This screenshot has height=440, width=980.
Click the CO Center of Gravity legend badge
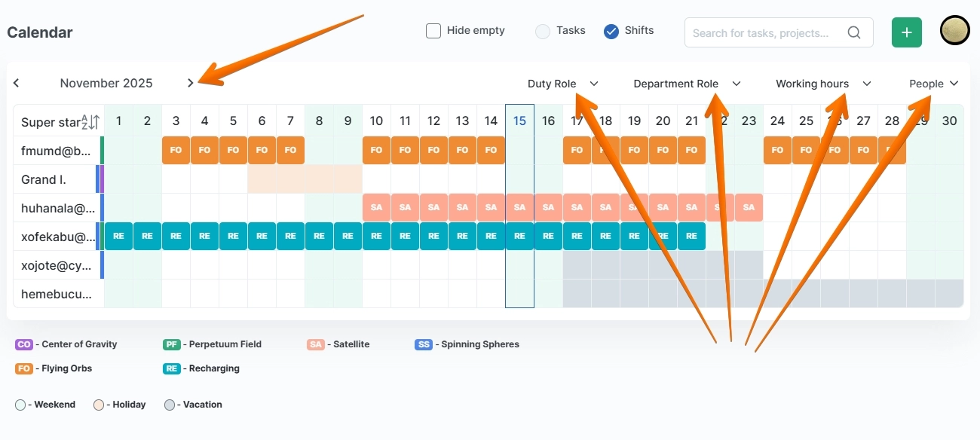coord(22,344)
